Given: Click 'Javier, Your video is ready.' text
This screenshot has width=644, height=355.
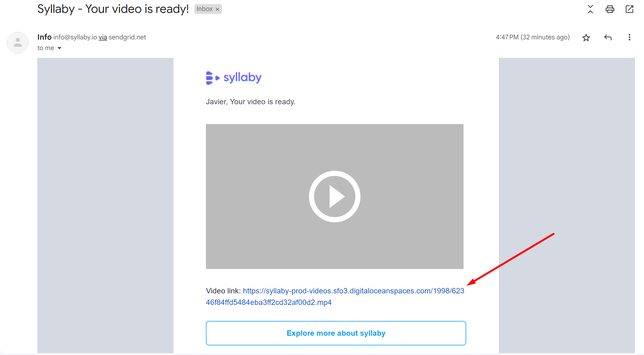Looking at the screenshot, I should pyautogui.click(x=251, y=102).
